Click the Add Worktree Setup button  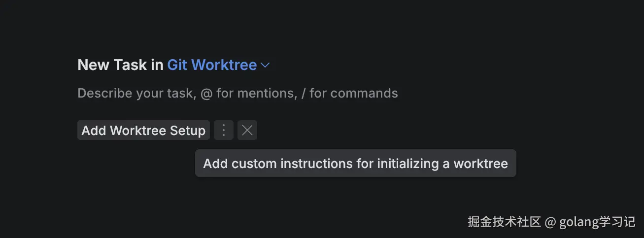pos(143,131)
